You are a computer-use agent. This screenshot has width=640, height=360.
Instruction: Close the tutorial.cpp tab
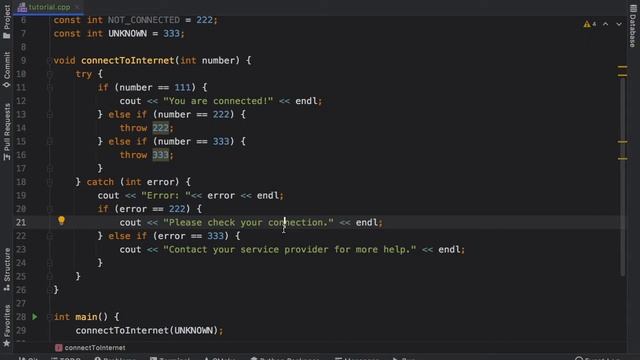point(77,7)
